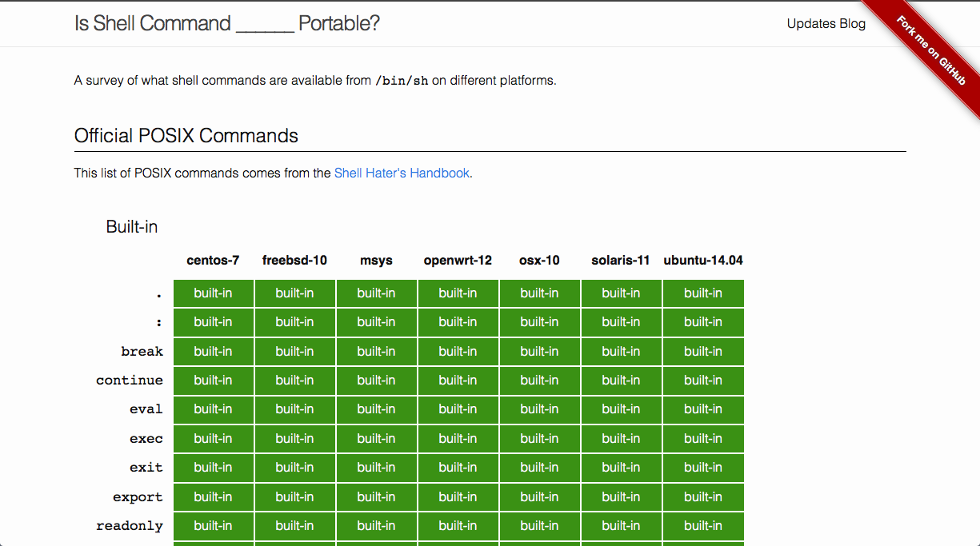Click the Built-in section heading
The width and height of the screenshot is (980, 546).
click(132, 226)
